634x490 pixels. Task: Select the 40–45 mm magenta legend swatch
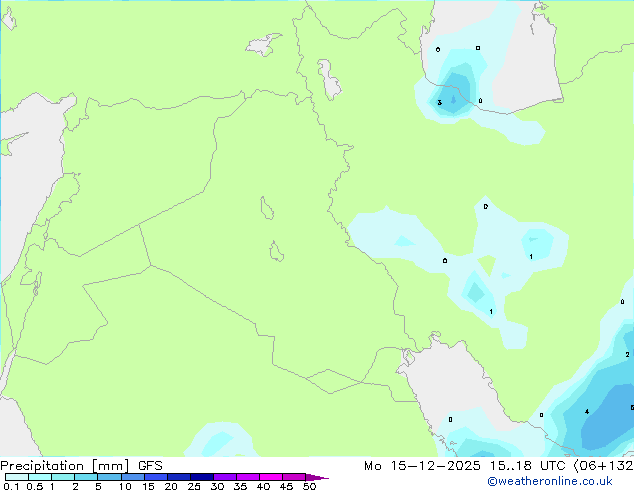coord(271,477)
